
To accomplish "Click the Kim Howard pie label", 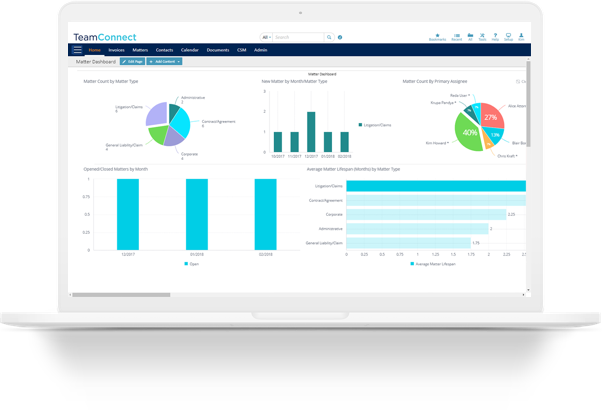I will tap(437, 143).
